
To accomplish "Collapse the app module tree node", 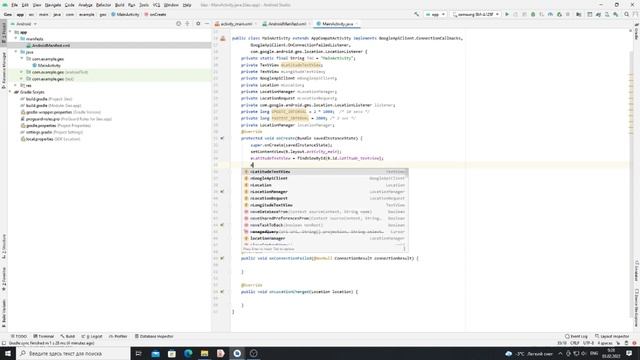I will point(11,32).
